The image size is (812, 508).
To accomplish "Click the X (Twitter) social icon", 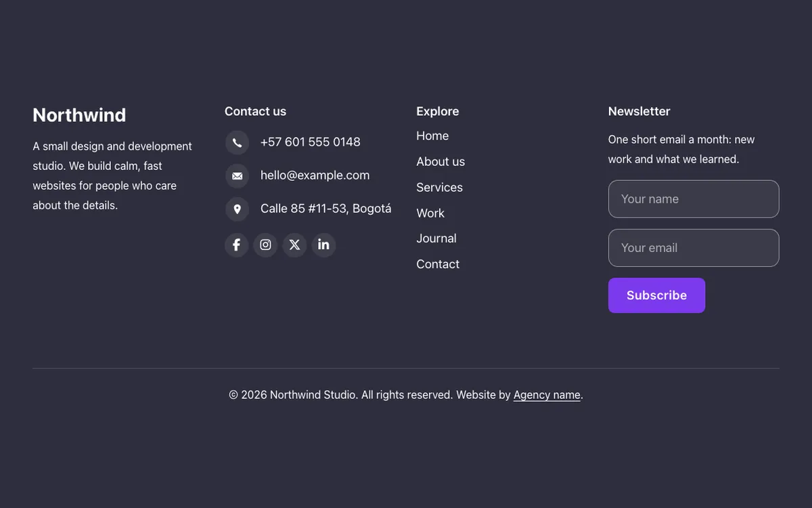I will pyautogui.click(x=294, y=245).
